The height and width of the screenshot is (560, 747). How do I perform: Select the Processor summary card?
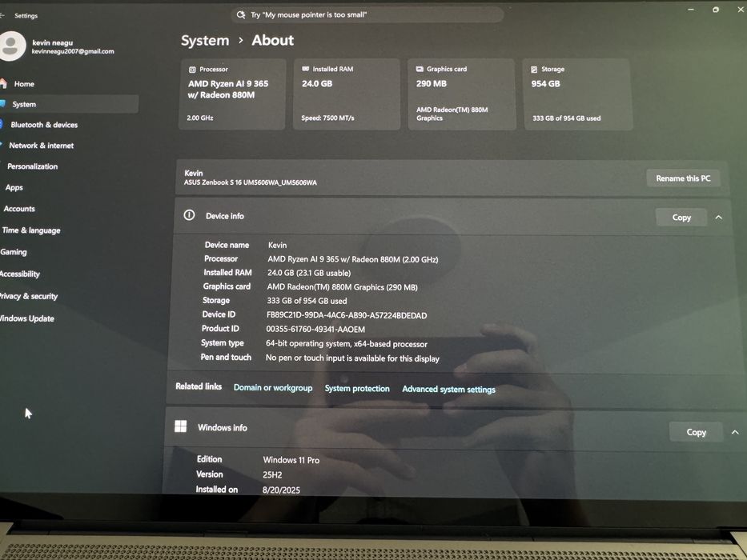(x=232, y=94)
